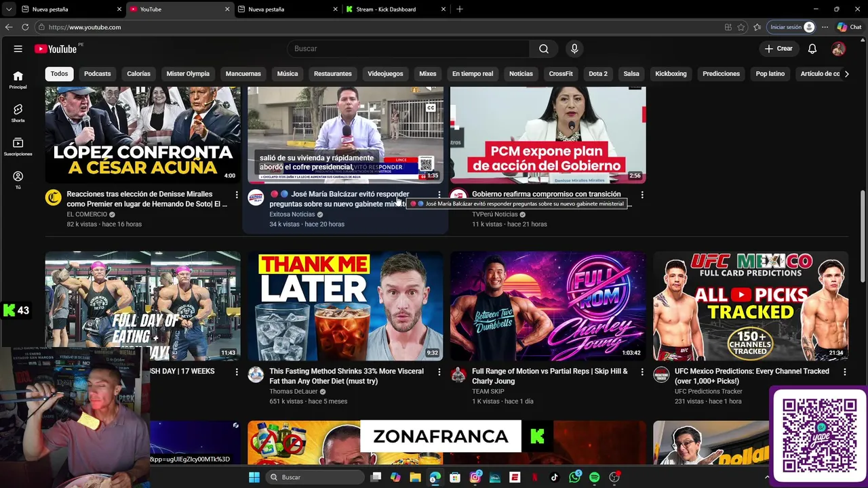Open the UFC Predictions Tracker channel avatar
Viewport: 868px width, 488px height.
pos(661,375)
